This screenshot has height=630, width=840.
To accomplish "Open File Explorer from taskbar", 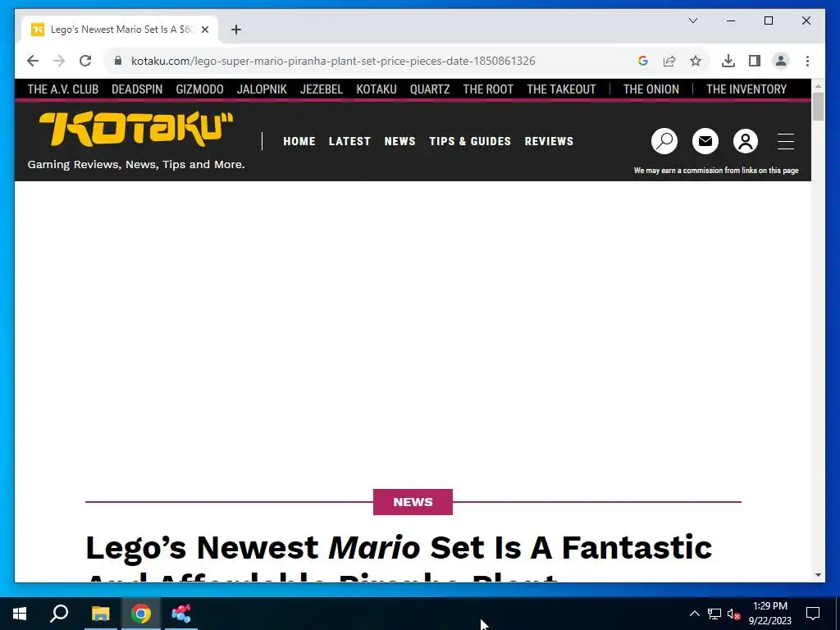I will (x=100, y=614).
